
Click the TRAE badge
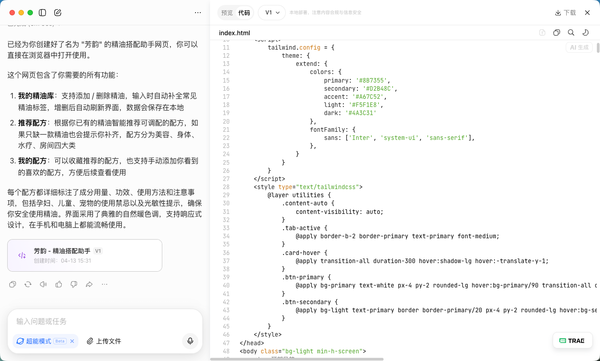coord(572,340)
